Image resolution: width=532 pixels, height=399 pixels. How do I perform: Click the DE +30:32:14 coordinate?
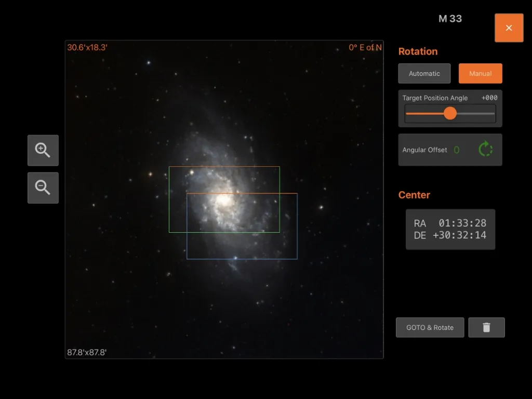click(450, 235)
